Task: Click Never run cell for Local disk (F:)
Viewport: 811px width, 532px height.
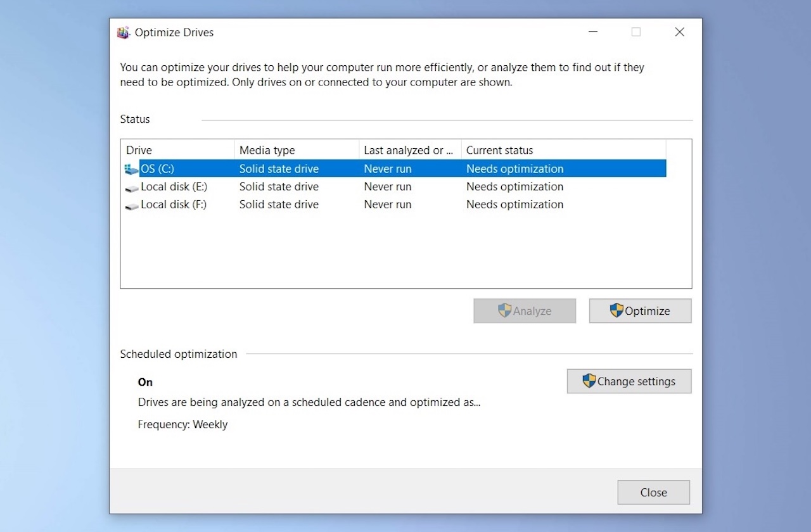Action: 387,205
